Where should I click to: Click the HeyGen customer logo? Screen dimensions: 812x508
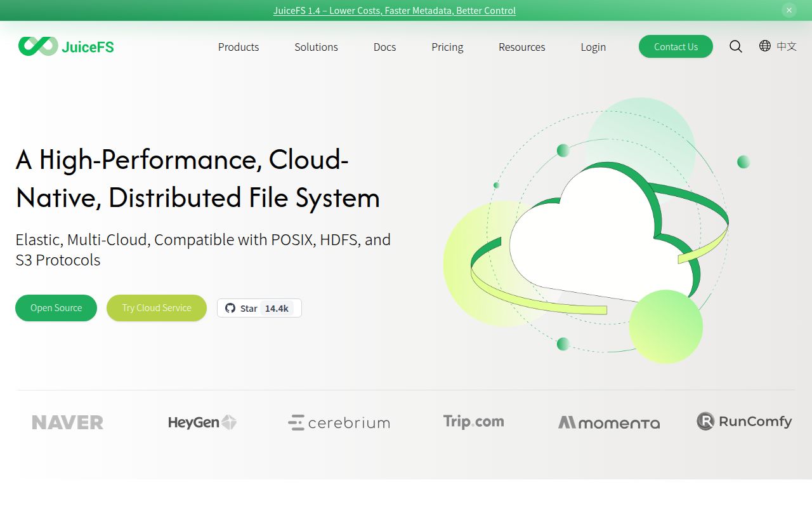pos(202,422)
